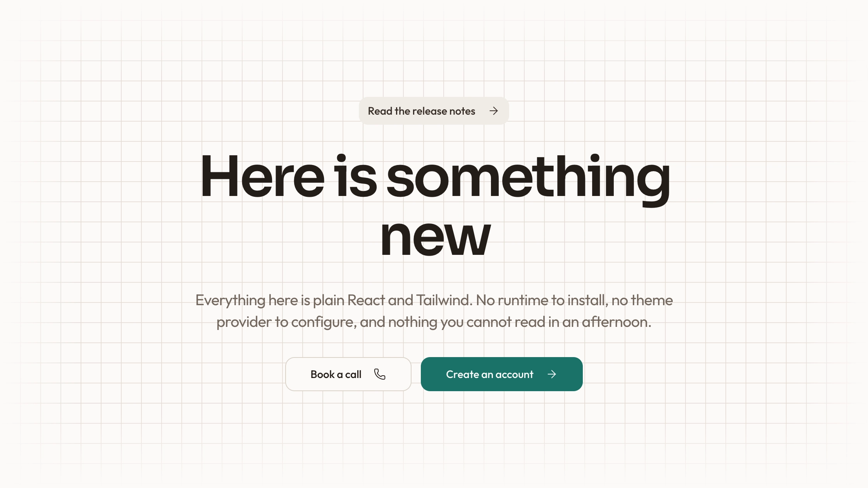Click the word "account" on the green button
This screenshot has height=488, width=868.
coord(514,375)
